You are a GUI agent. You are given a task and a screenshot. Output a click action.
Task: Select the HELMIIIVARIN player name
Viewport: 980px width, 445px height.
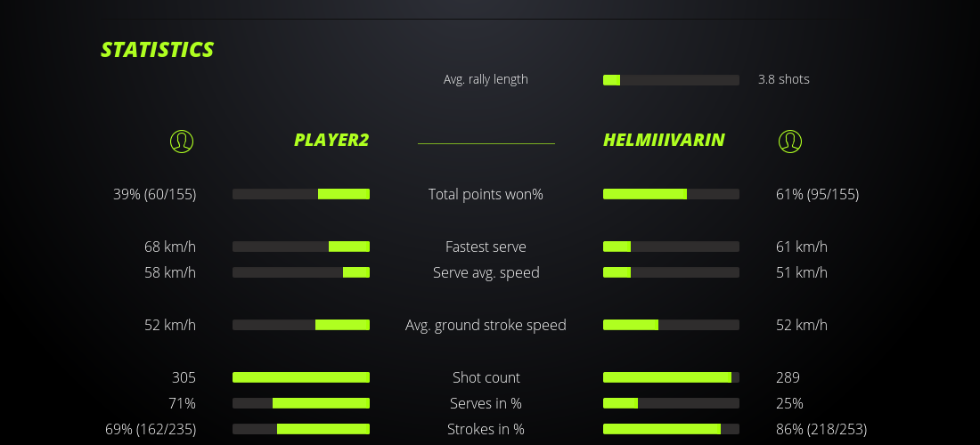(663, 140)
